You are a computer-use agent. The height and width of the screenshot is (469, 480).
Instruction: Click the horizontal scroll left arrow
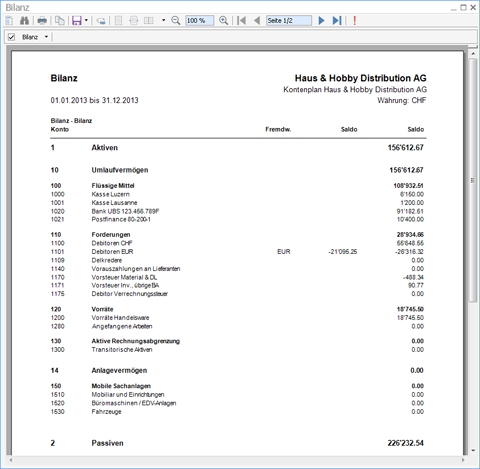(x=11, y=460)
